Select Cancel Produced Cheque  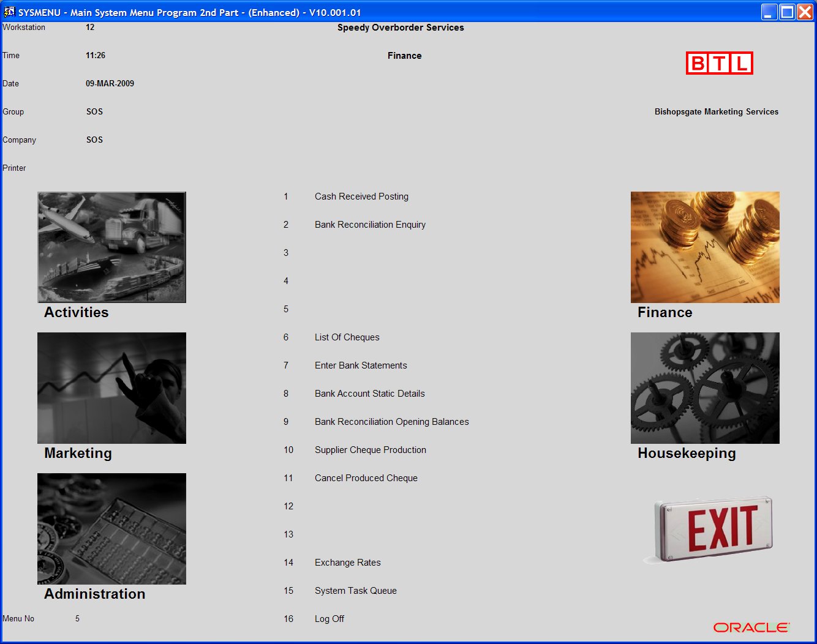coord(366,478)
